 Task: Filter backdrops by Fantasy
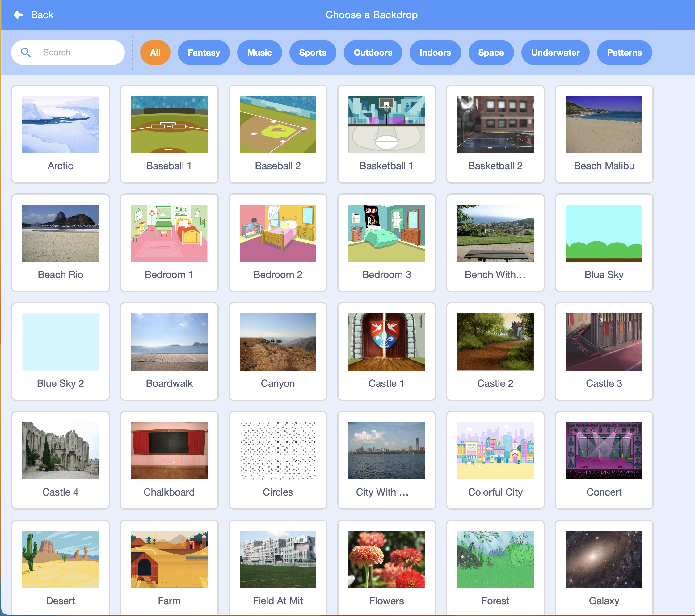(x=204, y=53)
